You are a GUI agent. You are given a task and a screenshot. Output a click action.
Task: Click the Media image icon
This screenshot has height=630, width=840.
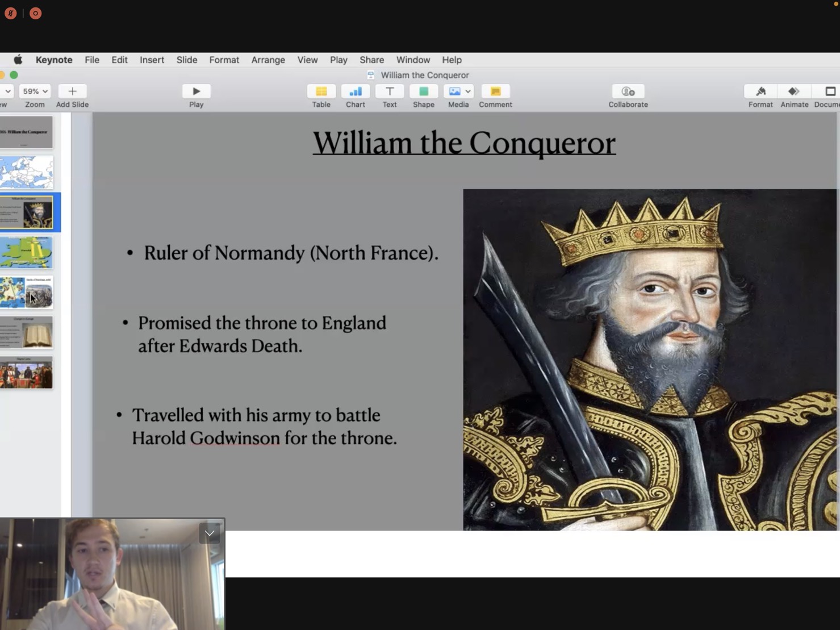tap(454, 91)
